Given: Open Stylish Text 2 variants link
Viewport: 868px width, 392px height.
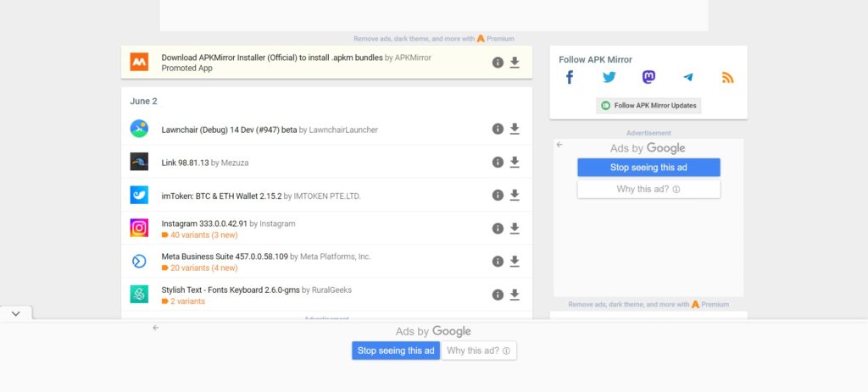Looking at the screenshot, I should pos(187,301).
